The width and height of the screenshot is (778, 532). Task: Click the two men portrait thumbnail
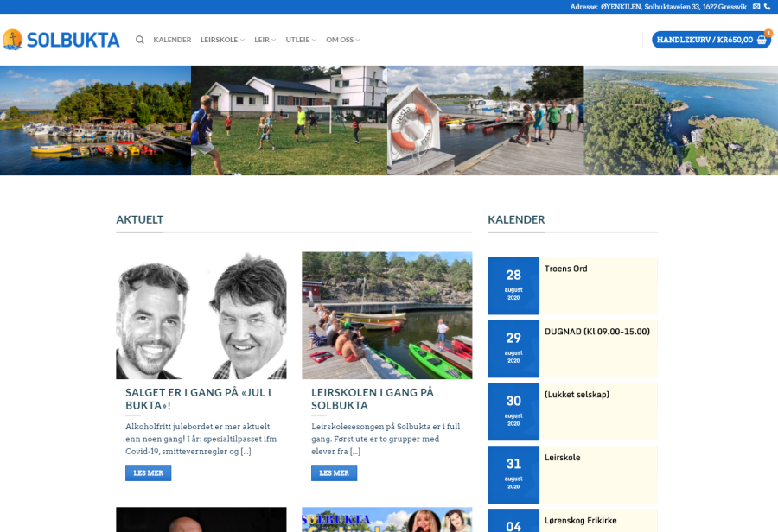click(201, 315)
